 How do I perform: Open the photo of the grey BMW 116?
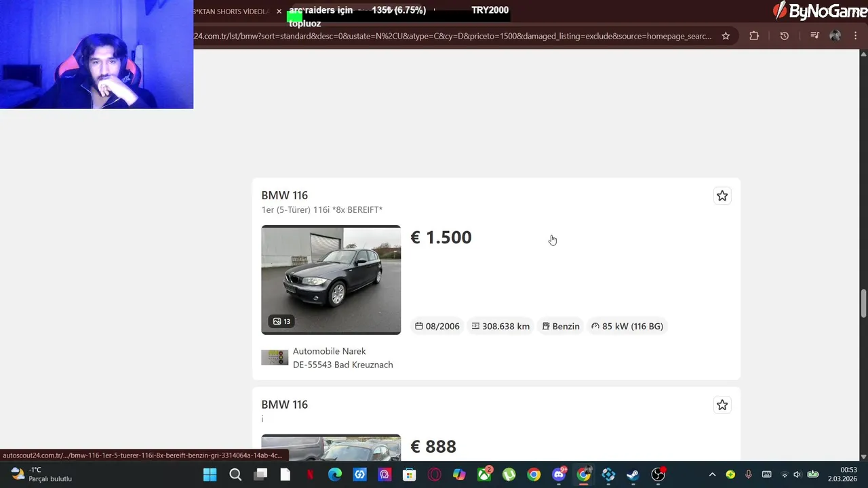(x=331, y=280)
